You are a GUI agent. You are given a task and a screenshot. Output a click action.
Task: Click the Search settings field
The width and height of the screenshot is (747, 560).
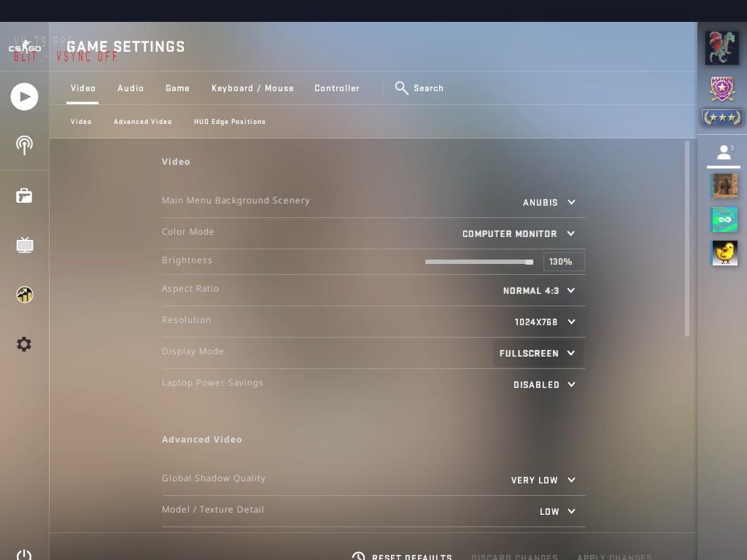click(428, 88)
